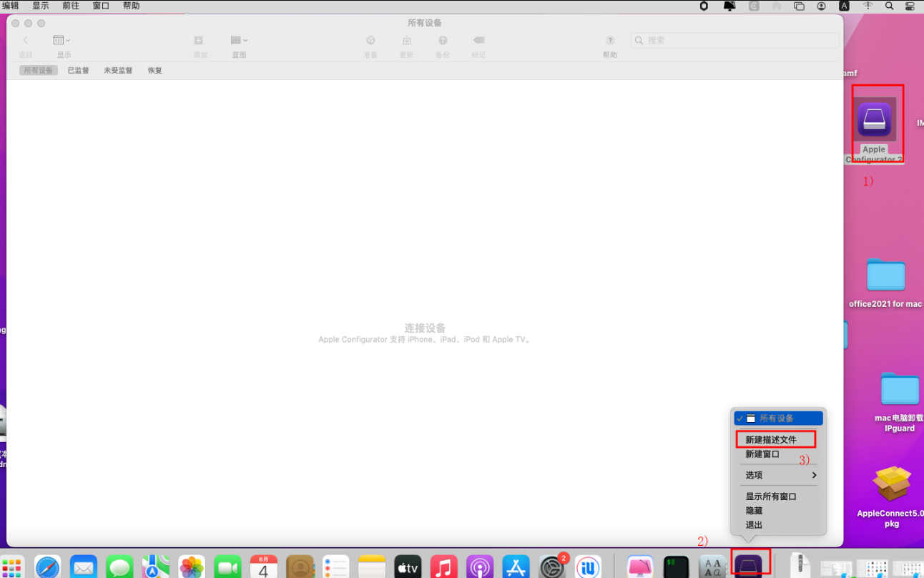The image size is (924, 578).
Task: Open System Preferences from the Dock
Action: 552,568
